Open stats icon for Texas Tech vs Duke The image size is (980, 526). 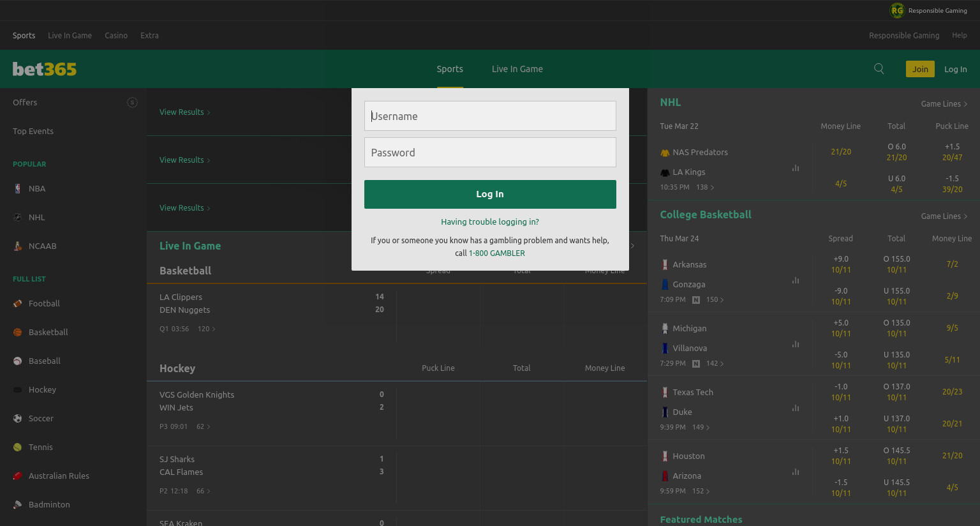pyautogui.click(x=796, y=408)
